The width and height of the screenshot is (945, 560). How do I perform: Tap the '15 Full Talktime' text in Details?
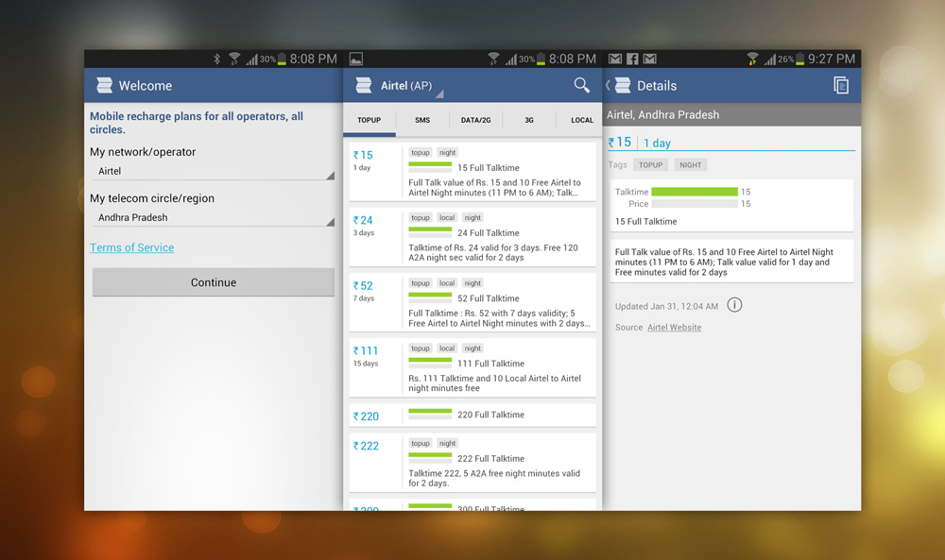(x=646, y=221)
